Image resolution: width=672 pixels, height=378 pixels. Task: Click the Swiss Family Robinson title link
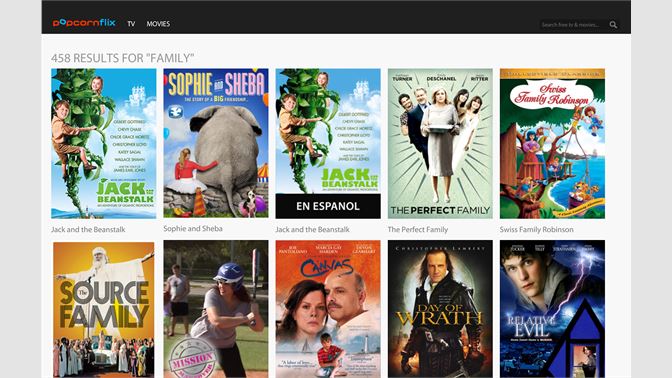click(537, 230)
